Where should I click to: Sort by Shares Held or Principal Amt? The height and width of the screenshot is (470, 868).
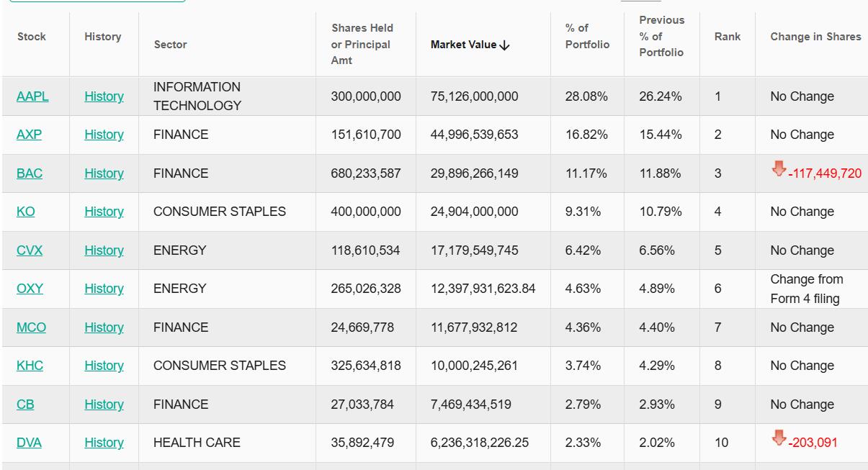click(x=362, y=44)
